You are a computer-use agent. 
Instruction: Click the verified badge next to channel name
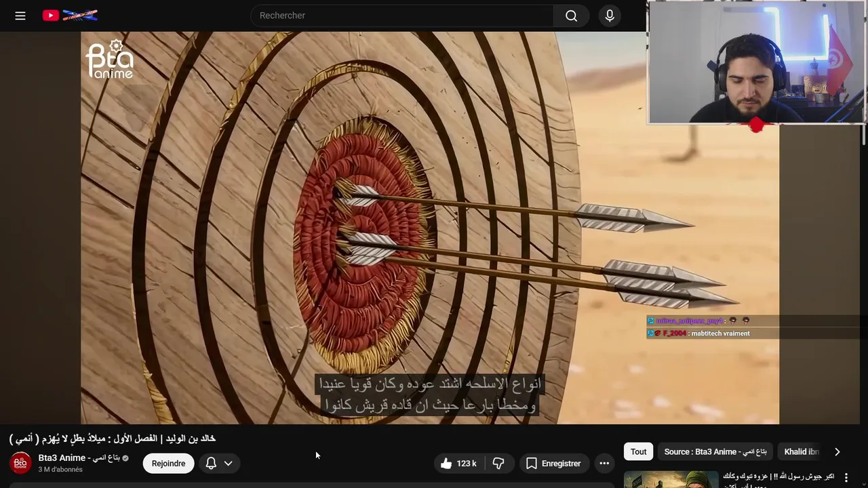click(x=125, y=458)
